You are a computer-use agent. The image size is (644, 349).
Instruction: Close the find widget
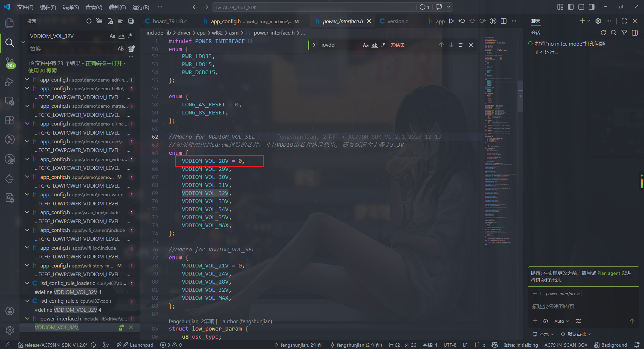(471, 45)
